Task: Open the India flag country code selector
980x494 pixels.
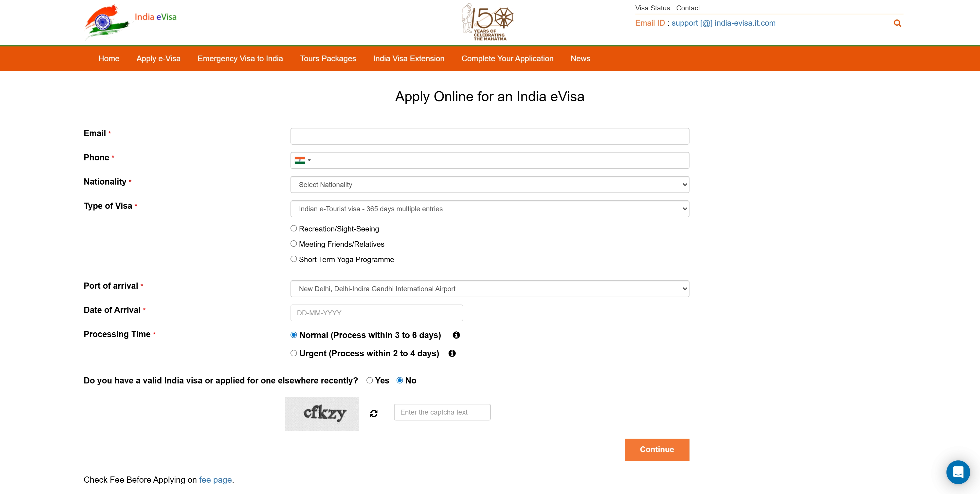Action: [302, 161]
